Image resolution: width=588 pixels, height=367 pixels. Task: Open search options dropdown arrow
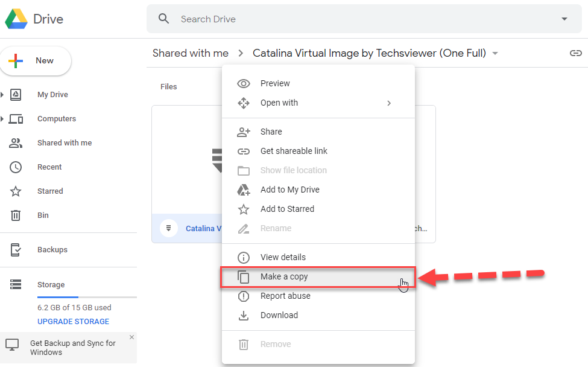click(564, 19)
